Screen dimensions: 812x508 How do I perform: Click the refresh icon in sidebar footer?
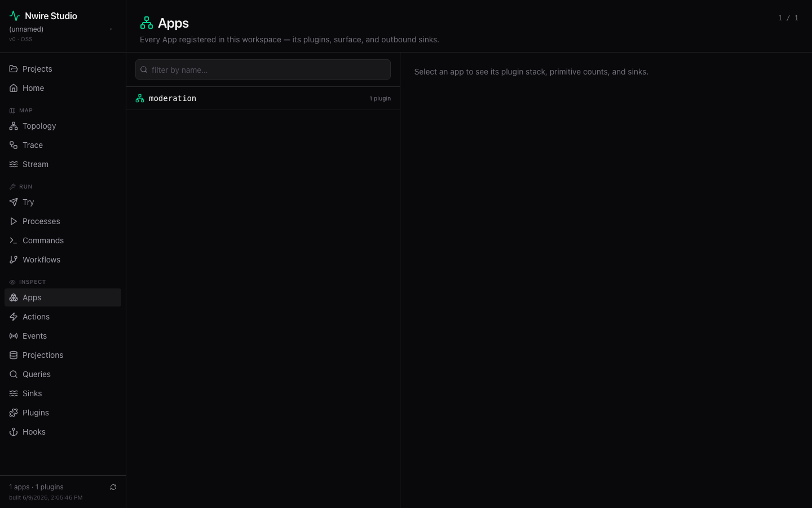point(113,487)
